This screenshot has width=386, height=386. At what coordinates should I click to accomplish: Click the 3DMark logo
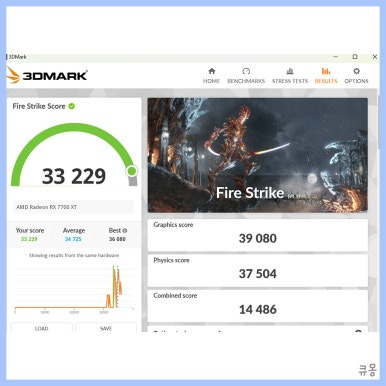47,75
